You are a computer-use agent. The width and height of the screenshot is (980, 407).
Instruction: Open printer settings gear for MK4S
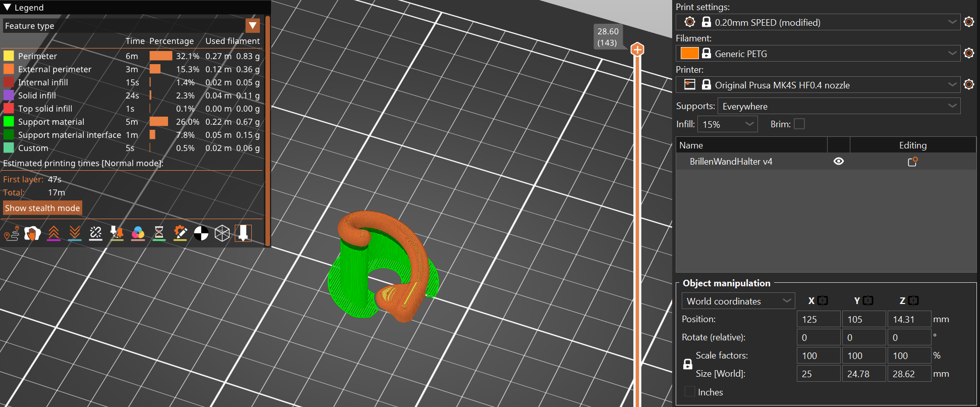point(969,84)
